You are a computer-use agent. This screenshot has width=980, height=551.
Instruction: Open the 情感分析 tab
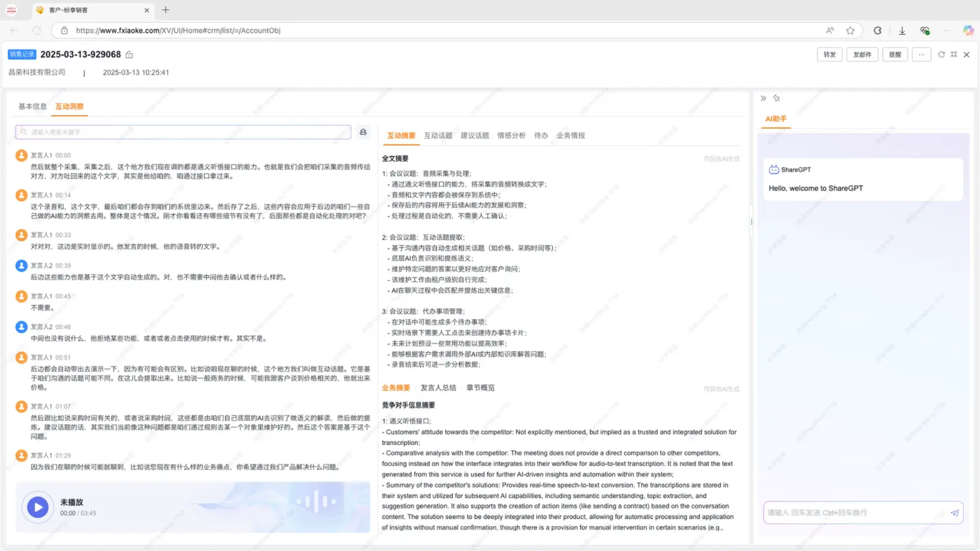tap(511, 136)
